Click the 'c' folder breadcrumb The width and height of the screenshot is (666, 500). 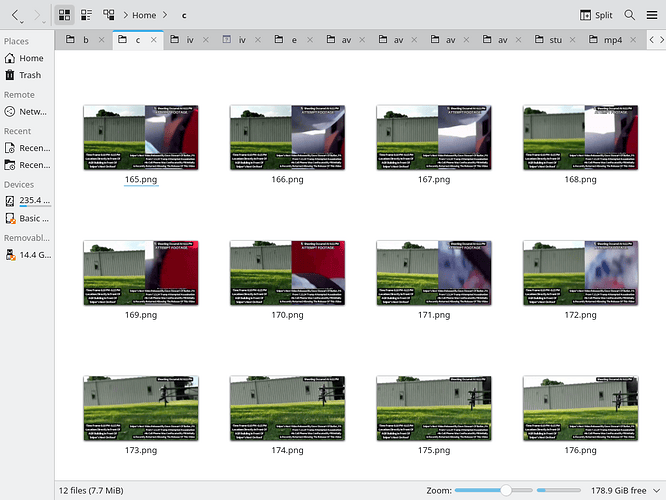pyautogui.click(x=184, y=16)
